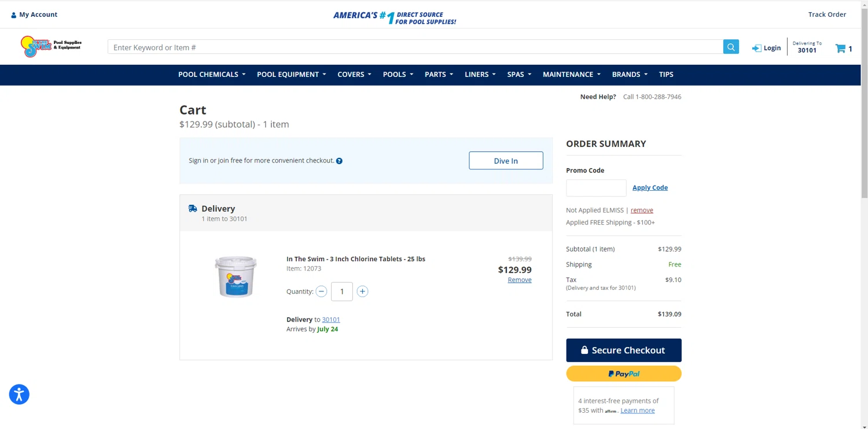Expand the Brands menu
The image size is (868, 429).
click(630, 75)
